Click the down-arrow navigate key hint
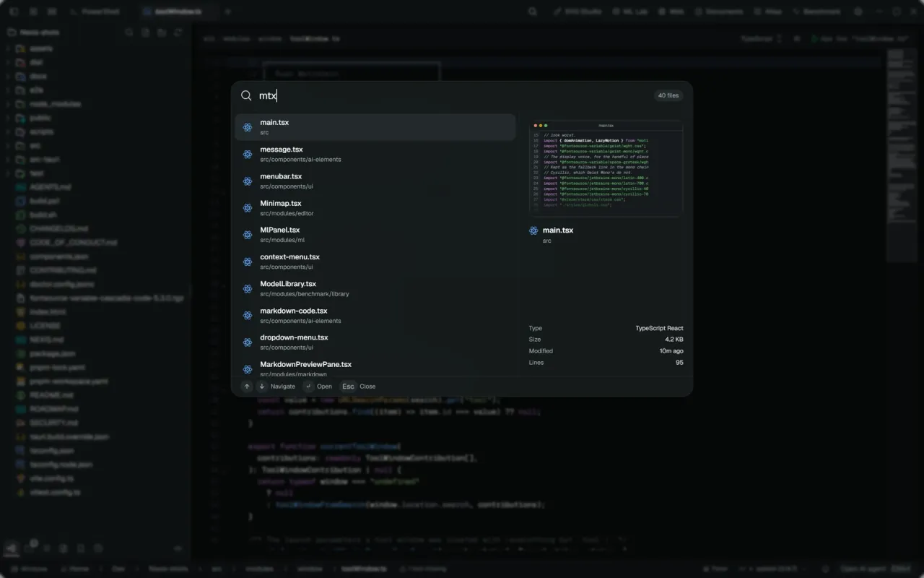The width and height of the screenshot is (924, 578). point(262,387)
